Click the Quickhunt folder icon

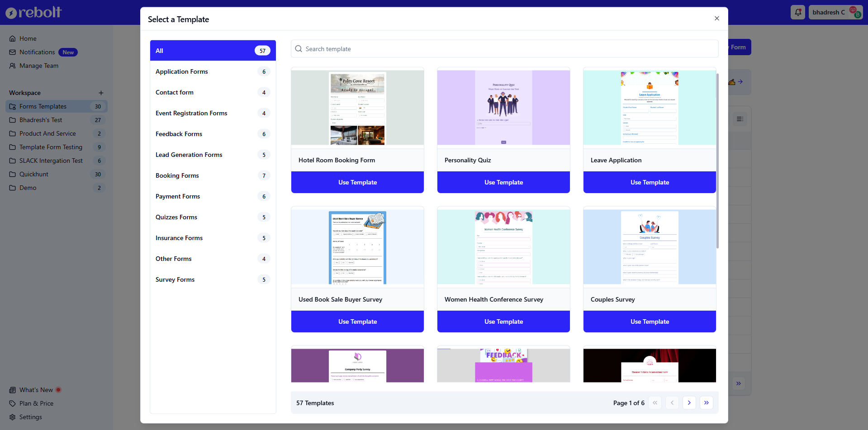click(x=13, y=175)
